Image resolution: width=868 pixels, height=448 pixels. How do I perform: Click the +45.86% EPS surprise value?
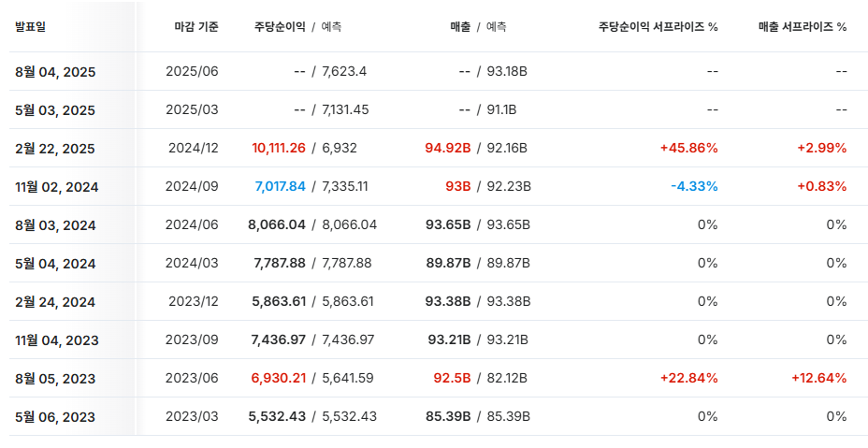tap(689, 149)
